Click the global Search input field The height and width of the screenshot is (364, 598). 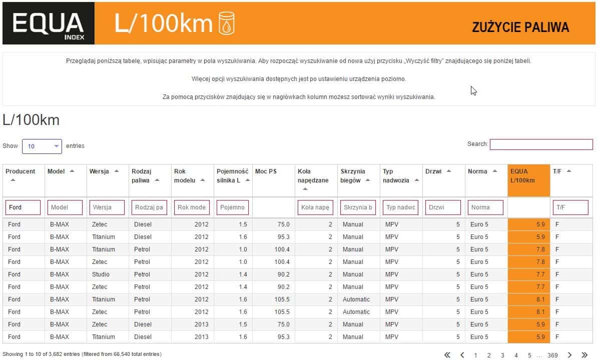[541, 144]
